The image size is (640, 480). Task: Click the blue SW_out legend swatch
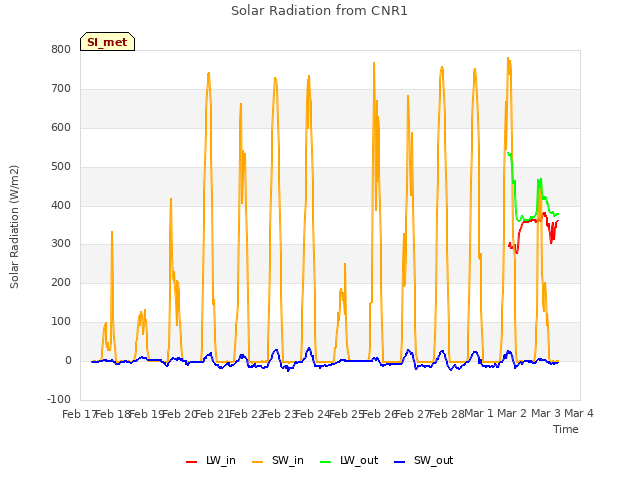[x=400, y=462]
